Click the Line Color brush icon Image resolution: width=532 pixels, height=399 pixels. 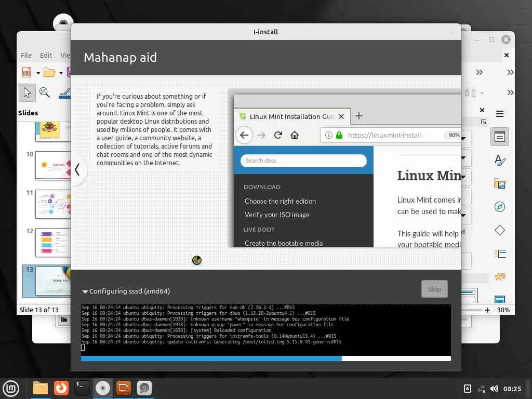(64, 93)
